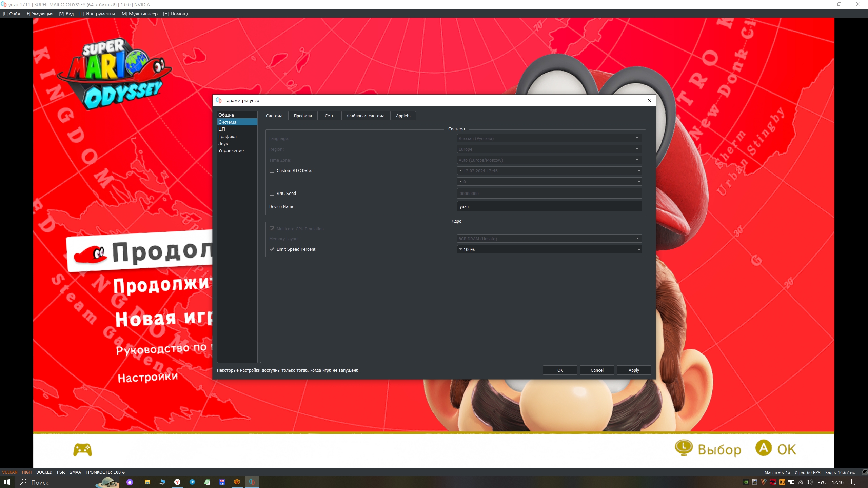Click the yuzu logo in the dialog title bar

(219, 100)
